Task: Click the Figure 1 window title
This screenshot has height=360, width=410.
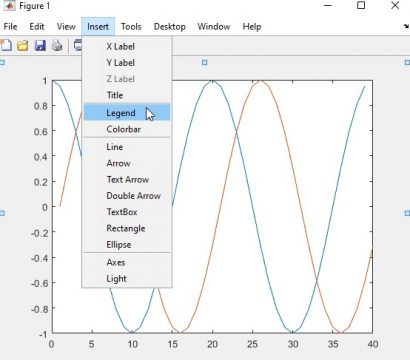Action: pyautogui.click(x=35, y=6)
